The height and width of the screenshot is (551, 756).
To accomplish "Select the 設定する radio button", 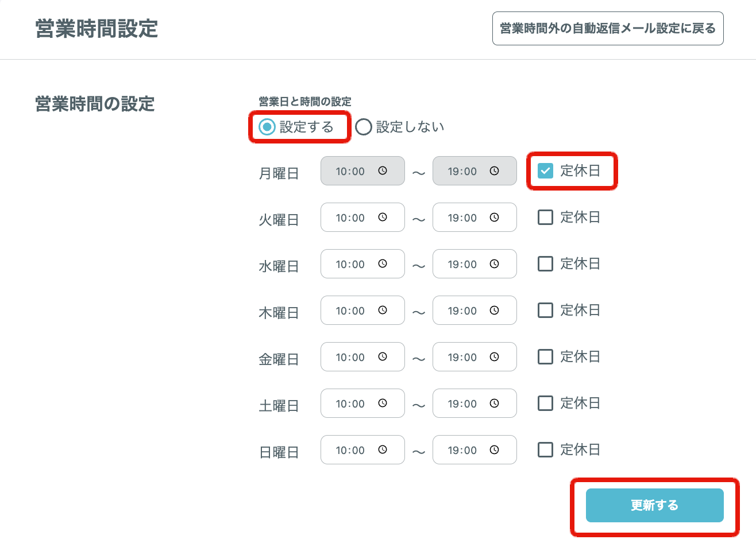I will pyautogui.click(x=267, y=127).
